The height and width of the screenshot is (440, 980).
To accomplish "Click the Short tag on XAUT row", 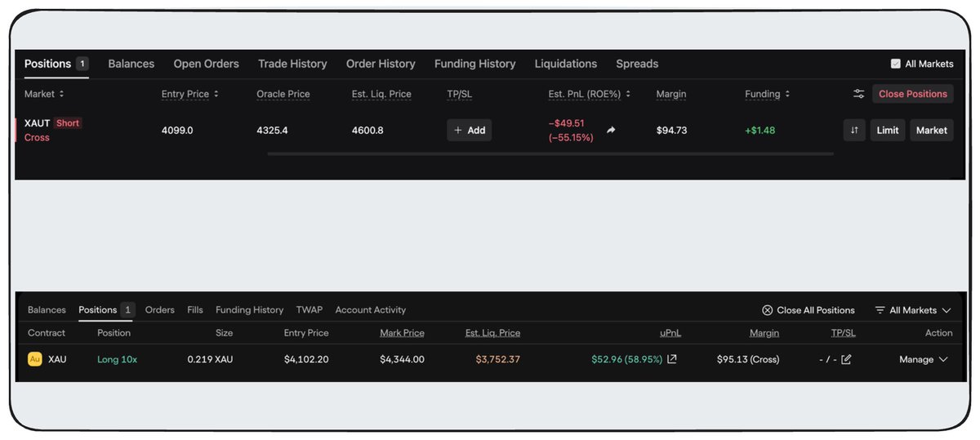I will tap(68, 122).
